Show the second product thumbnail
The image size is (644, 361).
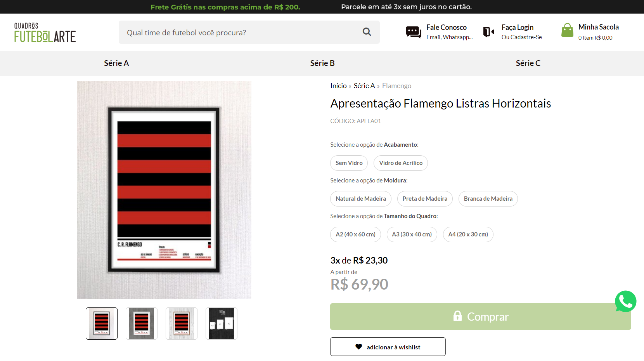[142, 323]
